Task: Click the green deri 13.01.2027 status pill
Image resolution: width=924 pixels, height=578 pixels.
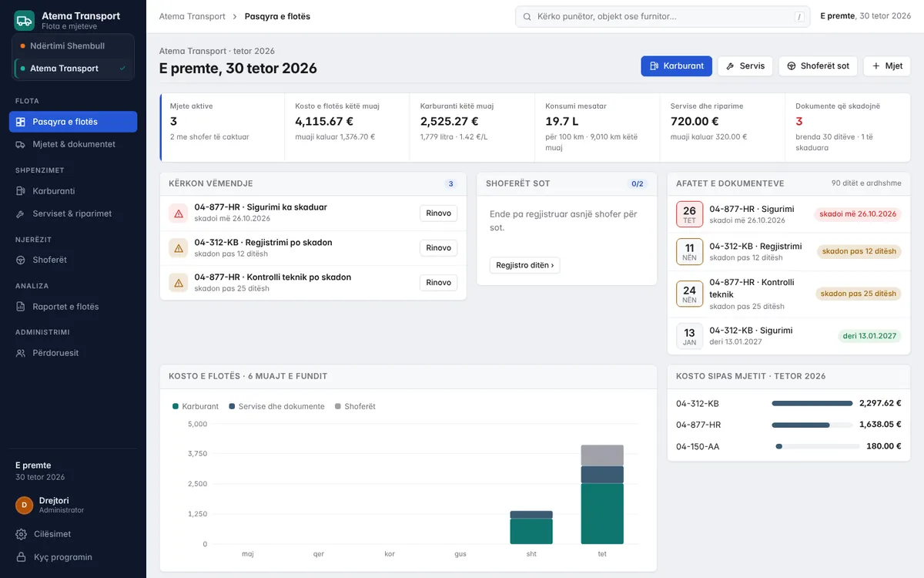Action: tap(869, 336)
